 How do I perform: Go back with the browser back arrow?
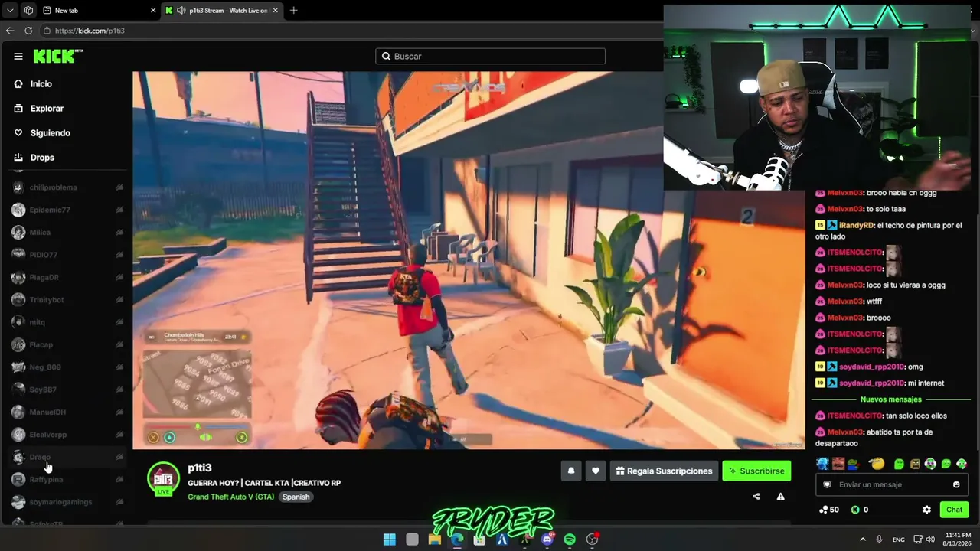pos(10,31)
